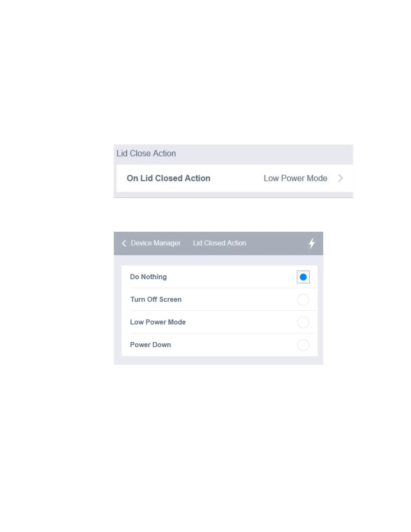Viewport: 411px width, 532px height.
Task: Click the back arrow beside Device Manager
Action: 124,243
